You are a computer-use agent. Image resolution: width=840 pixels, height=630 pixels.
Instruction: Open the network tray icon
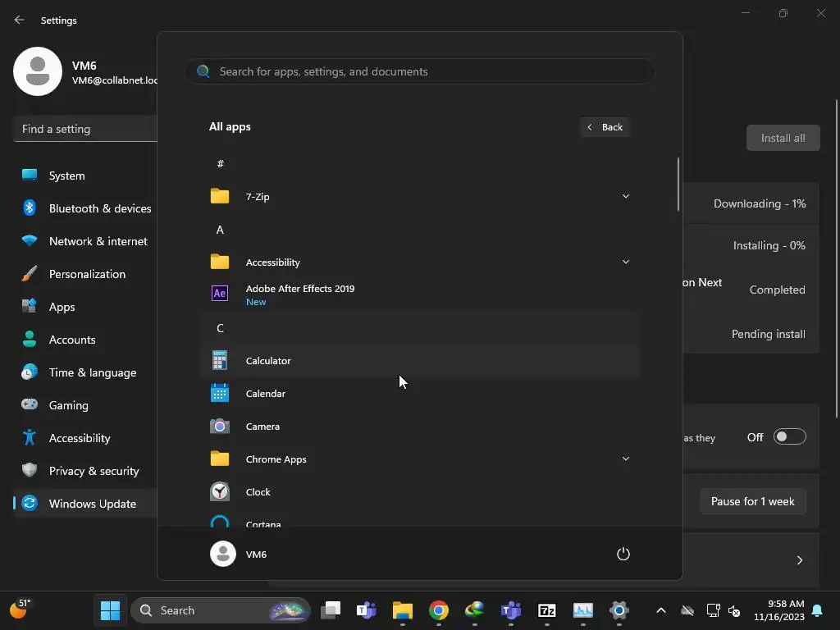click(713, 610)
